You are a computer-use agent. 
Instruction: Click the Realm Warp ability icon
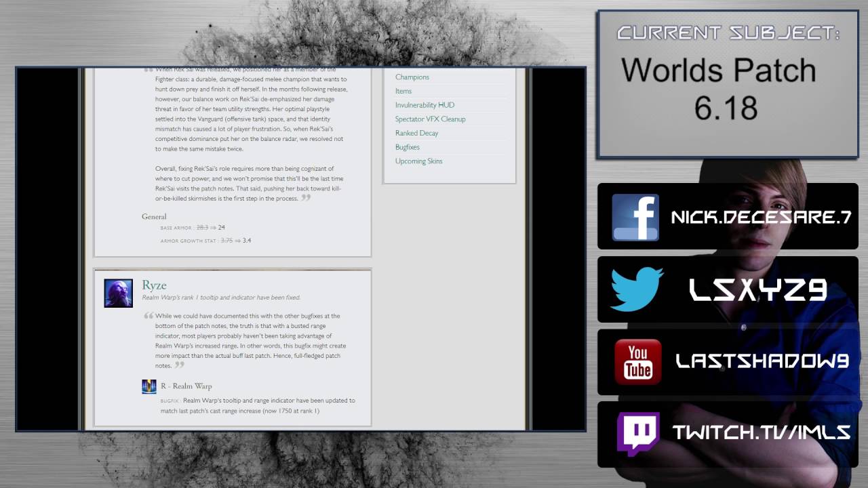point(149,386)
